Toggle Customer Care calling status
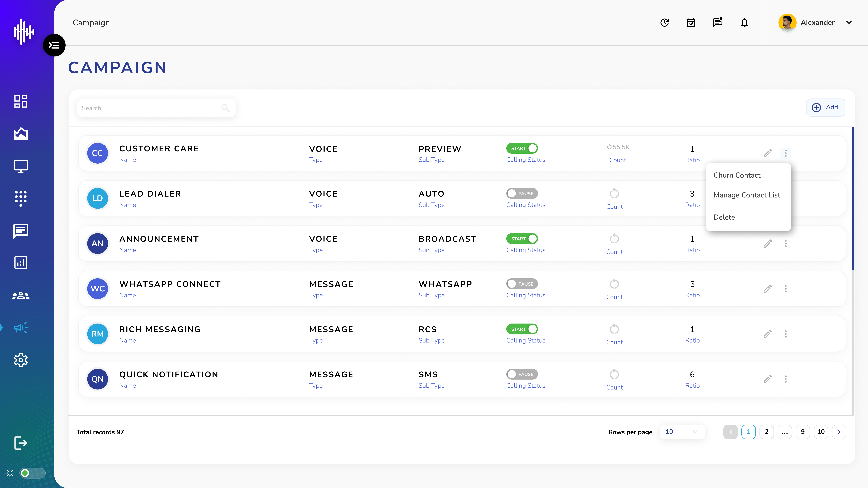The image size is (868, 488). (x=522, y=148)
